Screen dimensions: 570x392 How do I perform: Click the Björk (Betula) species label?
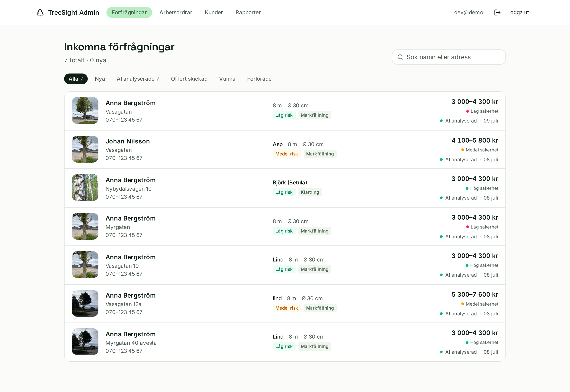pos(290,182)
